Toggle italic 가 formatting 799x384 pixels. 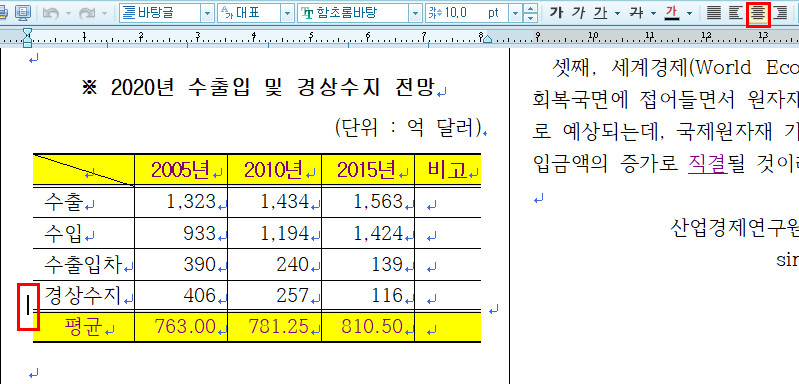tap(578, 13)
